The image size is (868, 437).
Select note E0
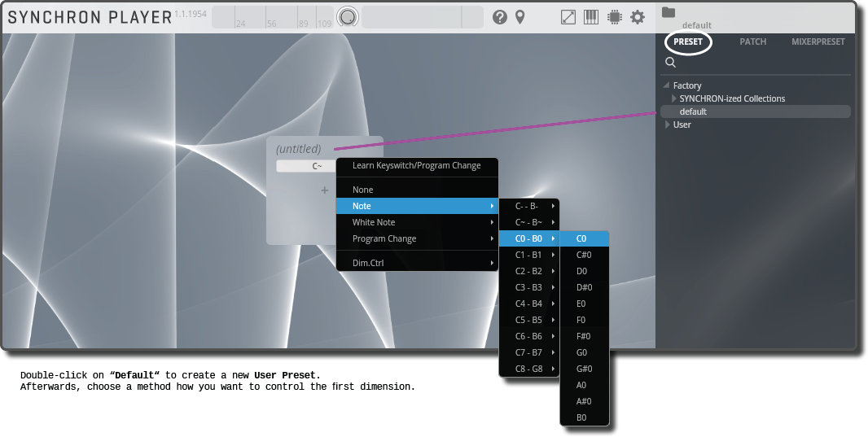(585, 304)
